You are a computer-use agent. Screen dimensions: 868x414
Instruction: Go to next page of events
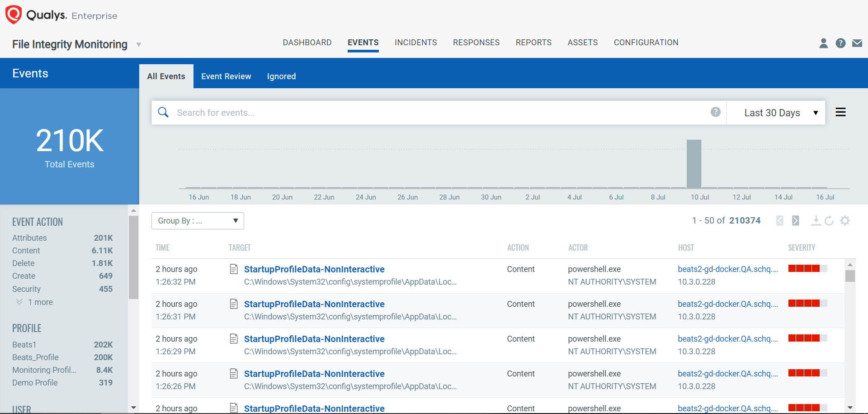796,220
